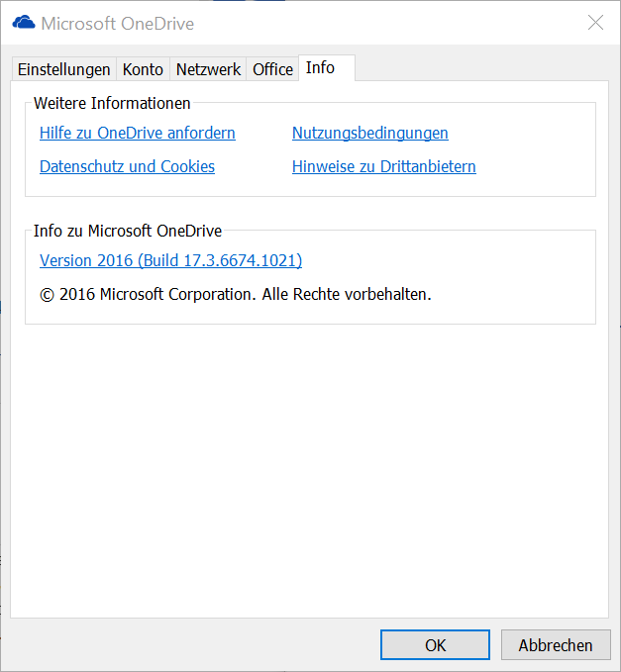Click the Info zu Microsoft OneDrive heading
The image size is (621, 672).
pyautogui.click(x=128, y=231)
